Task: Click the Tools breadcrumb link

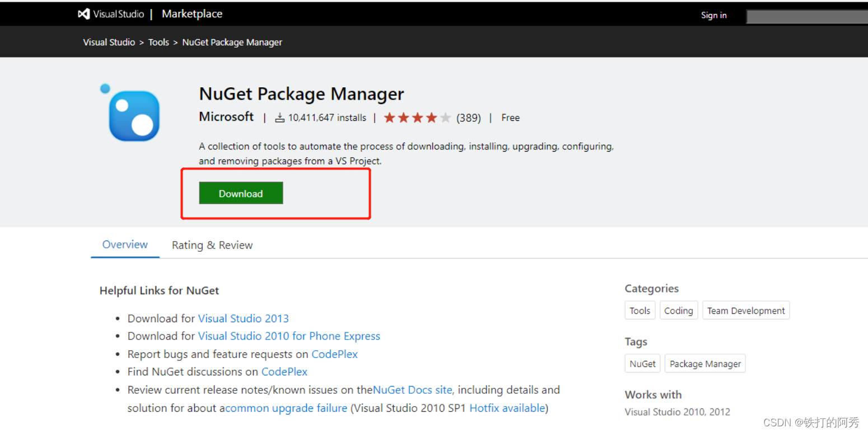Action: (x=158, y=42)
